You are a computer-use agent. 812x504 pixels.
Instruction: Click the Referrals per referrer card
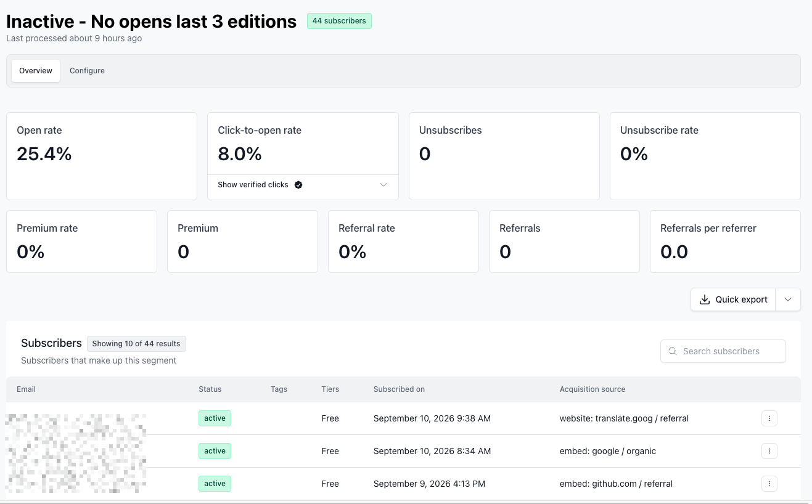pyautogui.click(x=725, y=242)
